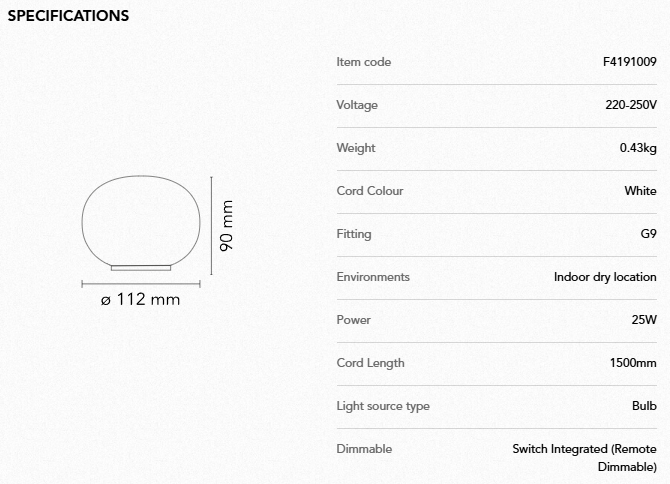Viewport: 670px width, 484px height.
Task: Click the Item code label
Action: point(364,62)
